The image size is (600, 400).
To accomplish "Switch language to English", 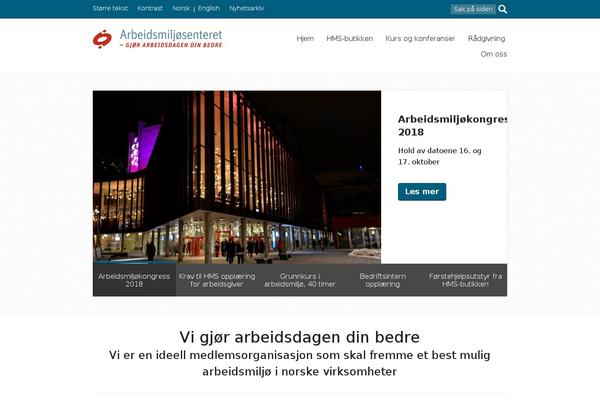I will 209,8.
